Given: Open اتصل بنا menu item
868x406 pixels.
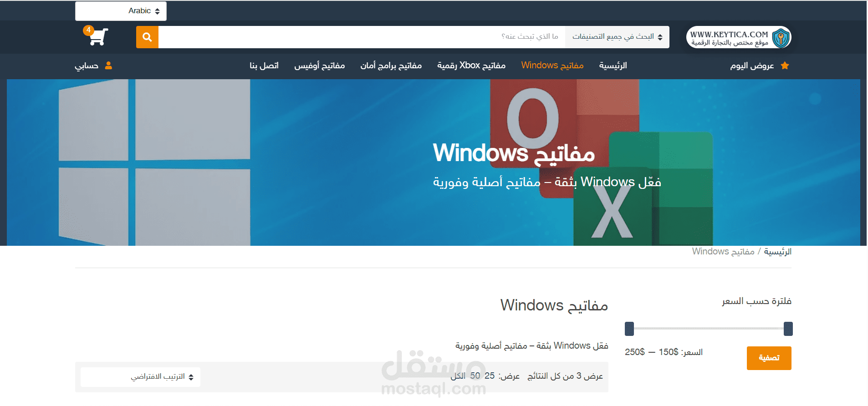Looking at the screenshot, I should pos(264,66).
